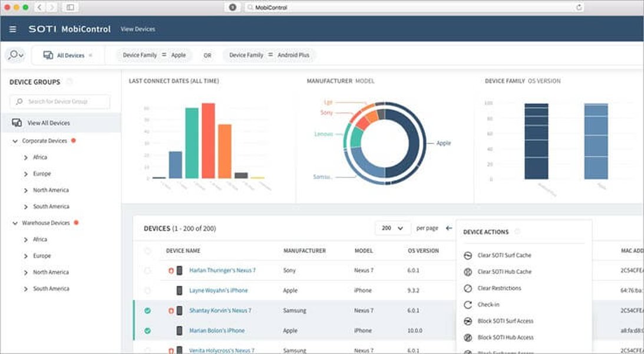Image resolution: width=644 pixels, height=354 pixels.
Task: Open the hamburger main menu
Action: (x=13, y=29)
